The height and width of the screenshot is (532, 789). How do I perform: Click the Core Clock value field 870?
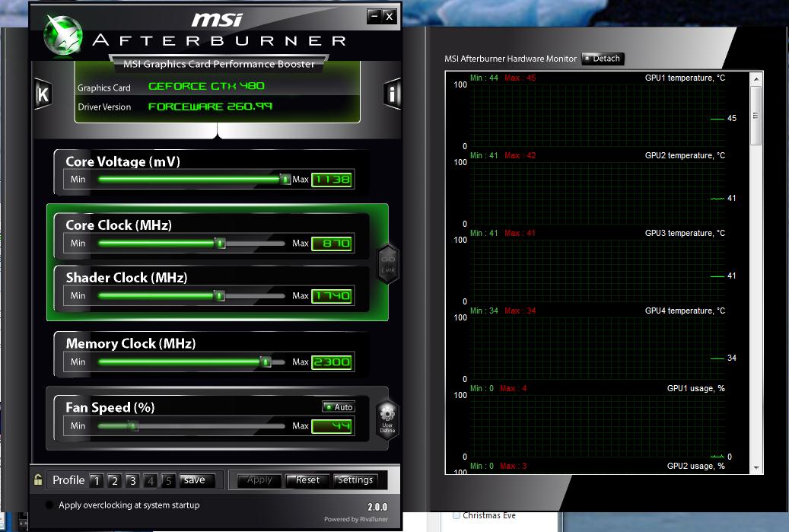point(332,243)
